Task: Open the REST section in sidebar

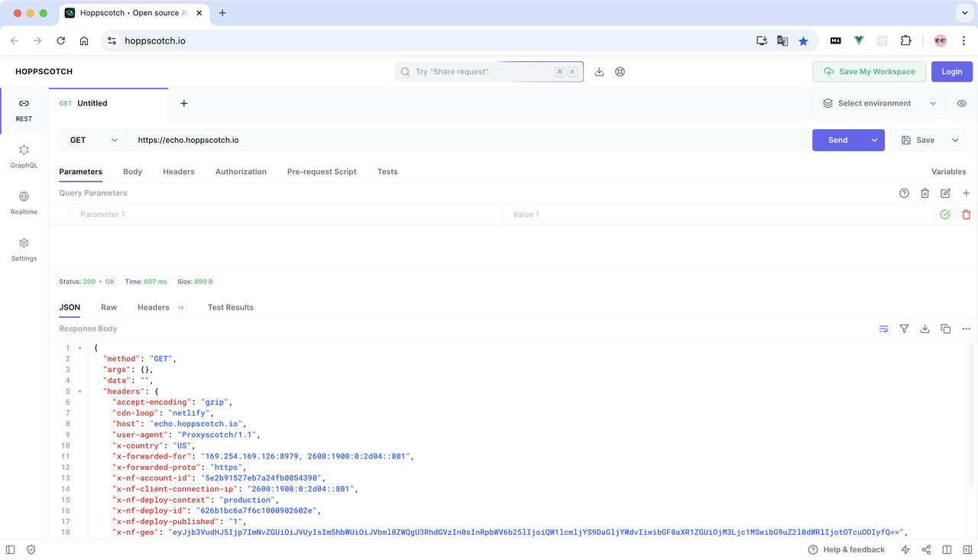Action: [x=24, y=111]
